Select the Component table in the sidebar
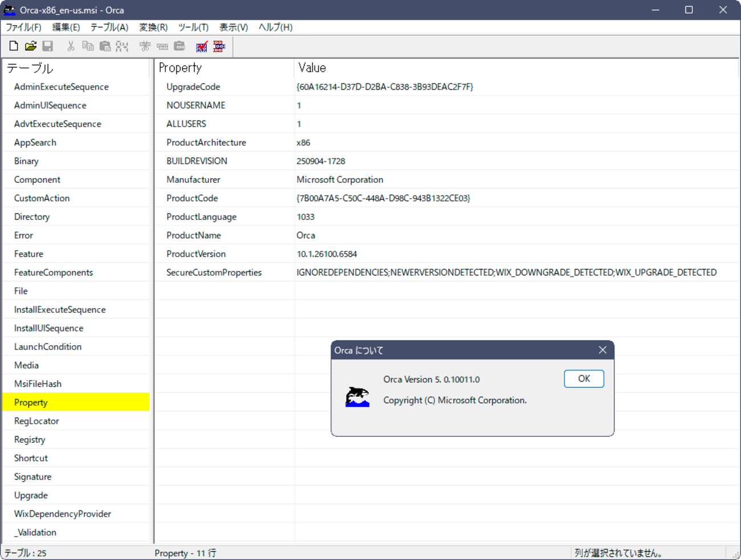 click(x=36, y=179)
